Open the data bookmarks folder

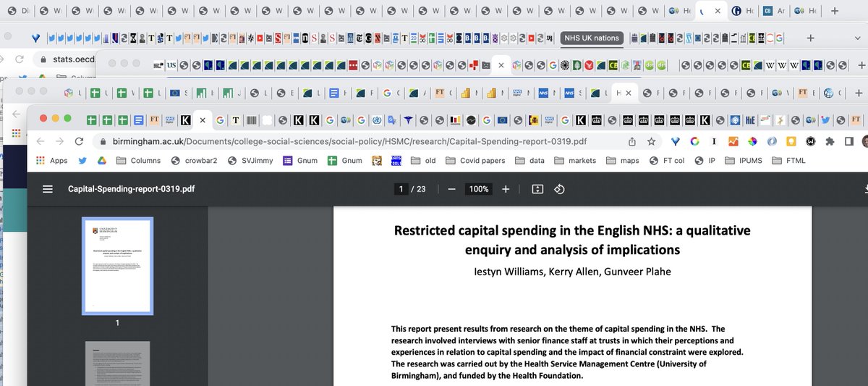(529, 161)
